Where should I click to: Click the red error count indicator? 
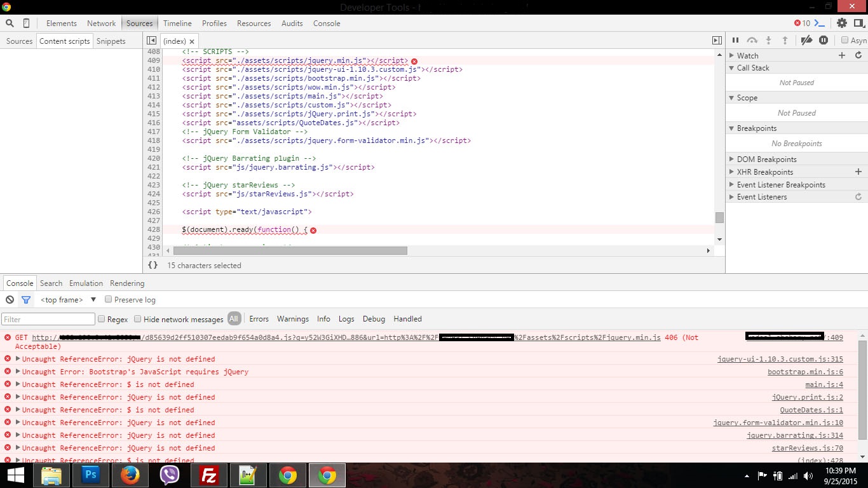click(802, 24)
